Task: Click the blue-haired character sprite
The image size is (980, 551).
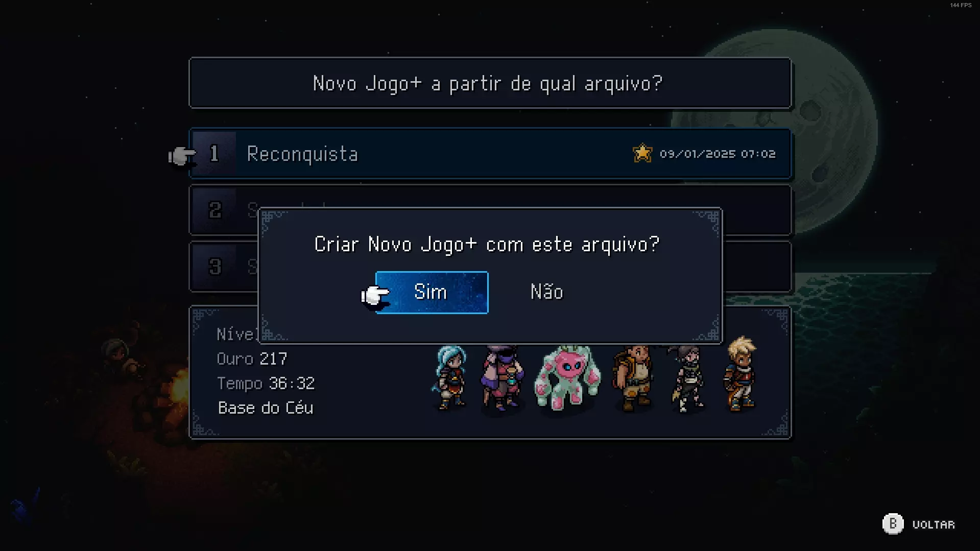Action: [x=450, y=377]
